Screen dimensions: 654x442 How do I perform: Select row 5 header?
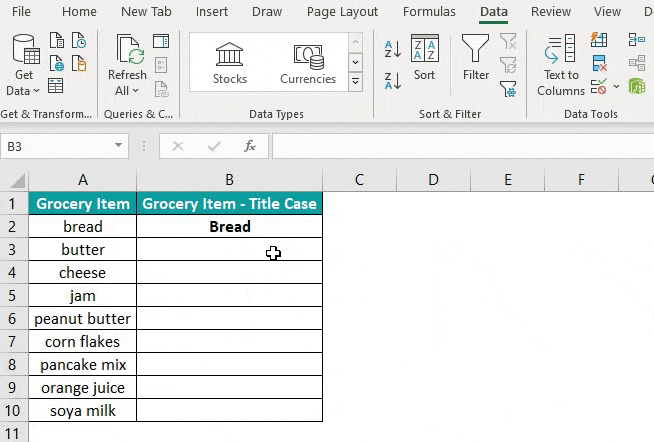coord(13,296)
